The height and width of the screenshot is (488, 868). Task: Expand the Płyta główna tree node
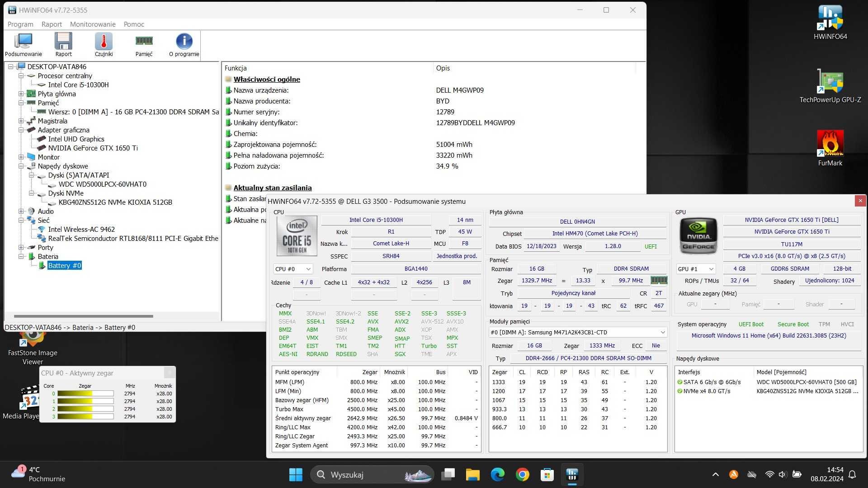21,94
